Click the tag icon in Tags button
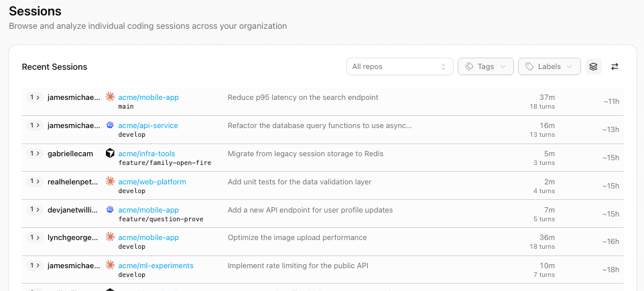644x291 pixels. pyautogui.click(x=470, y=66)
